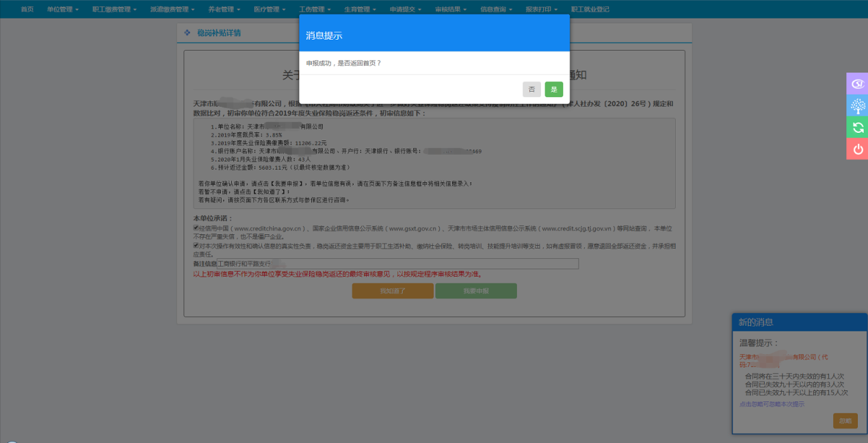This screenshot has width=868, height=443.
Task: Click the green 是 button in the dialog
Action: [x=553, y=89]
